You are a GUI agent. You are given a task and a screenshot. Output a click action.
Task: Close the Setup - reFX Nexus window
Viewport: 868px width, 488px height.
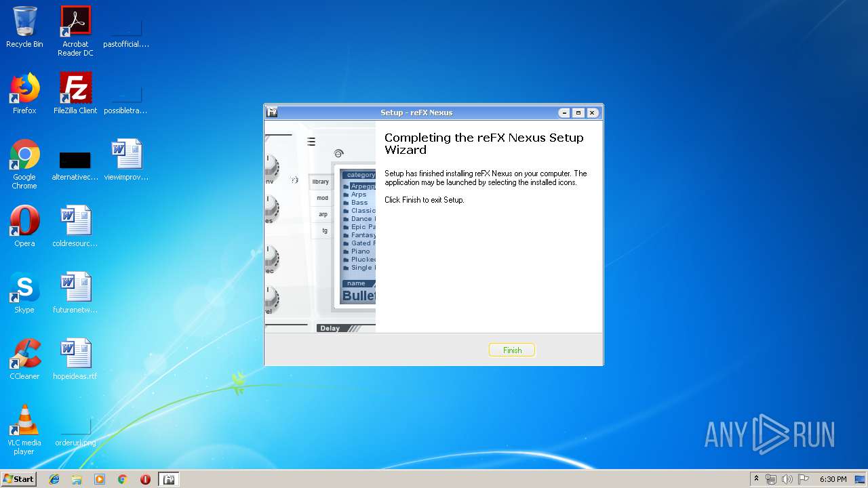click(x=592, y=113)
